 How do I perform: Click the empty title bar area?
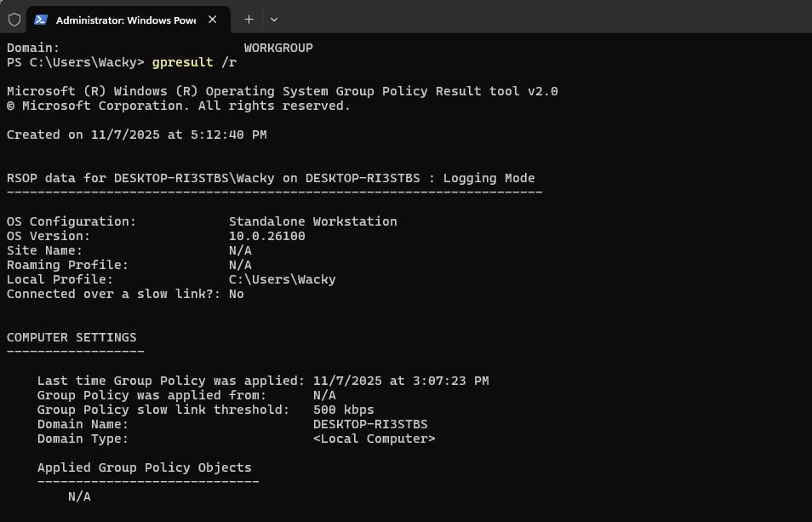tap(545, 19)
